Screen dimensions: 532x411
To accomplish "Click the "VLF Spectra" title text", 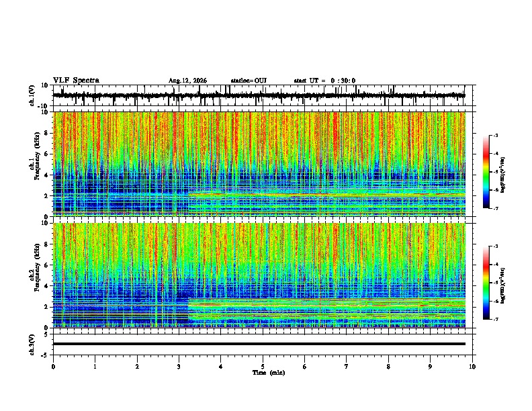I will click(76, 81).
